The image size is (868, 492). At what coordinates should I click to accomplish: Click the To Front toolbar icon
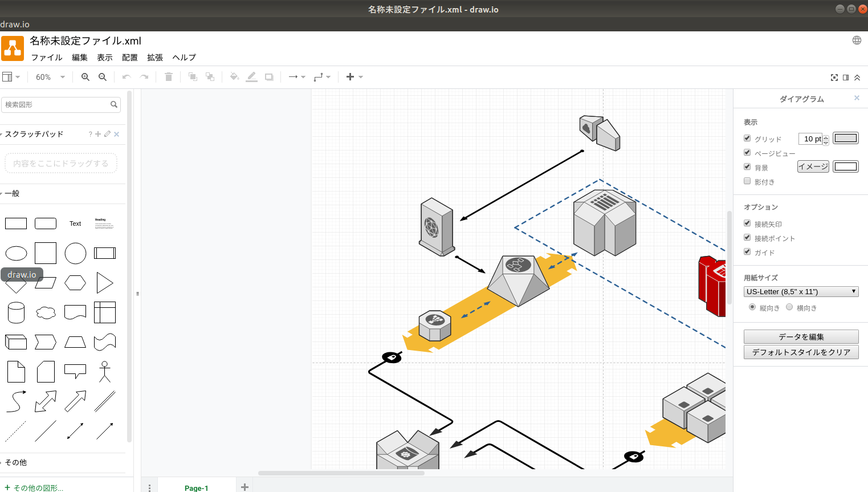click(193, 76)
